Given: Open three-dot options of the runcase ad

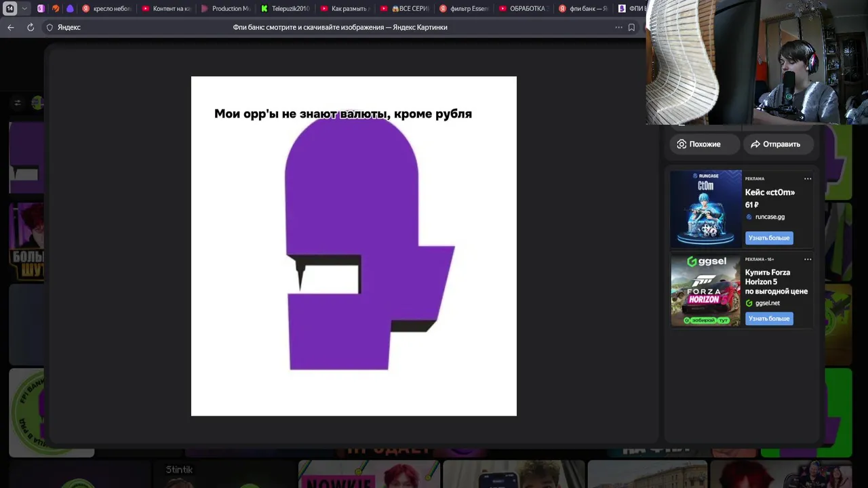Looking at the screenshot, I should click(808, 179).
